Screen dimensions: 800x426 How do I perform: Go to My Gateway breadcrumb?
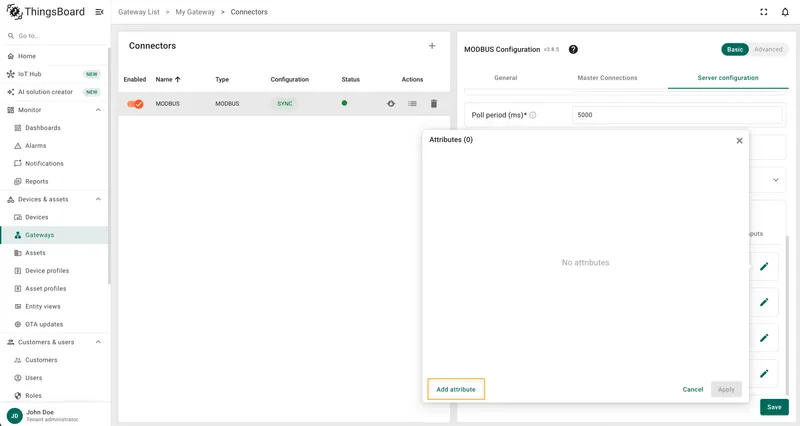(x=195, y=12)
